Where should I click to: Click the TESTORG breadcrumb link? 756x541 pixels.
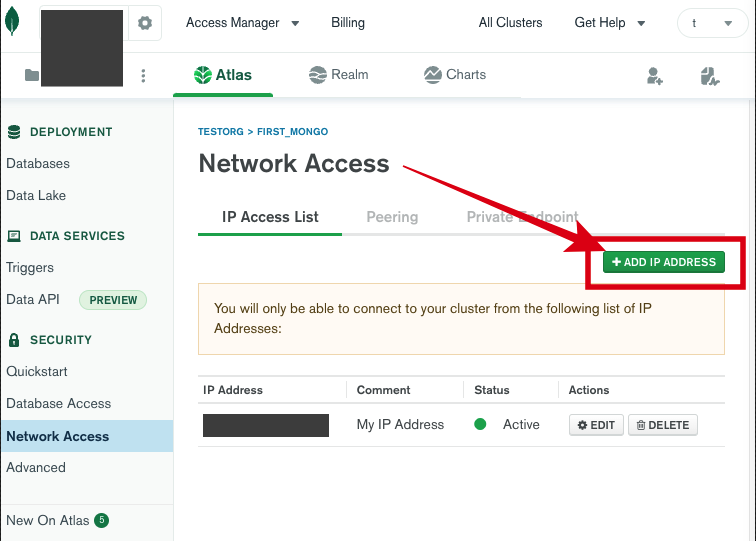tap(221, 132)
